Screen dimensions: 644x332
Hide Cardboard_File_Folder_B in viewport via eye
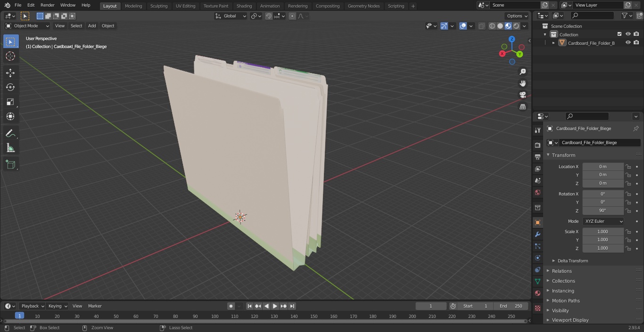click(628, 43)
